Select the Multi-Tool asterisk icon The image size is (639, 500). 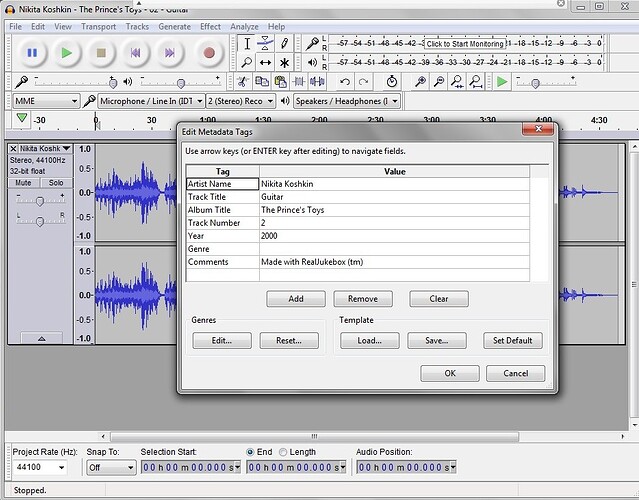pos(284,62)
